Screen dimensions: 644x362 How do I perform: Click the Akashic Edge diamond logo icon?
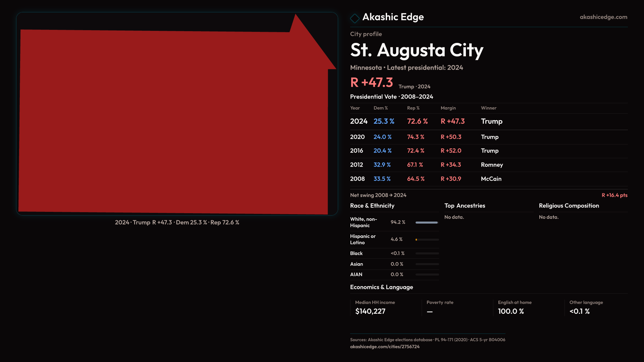(355, 18)
